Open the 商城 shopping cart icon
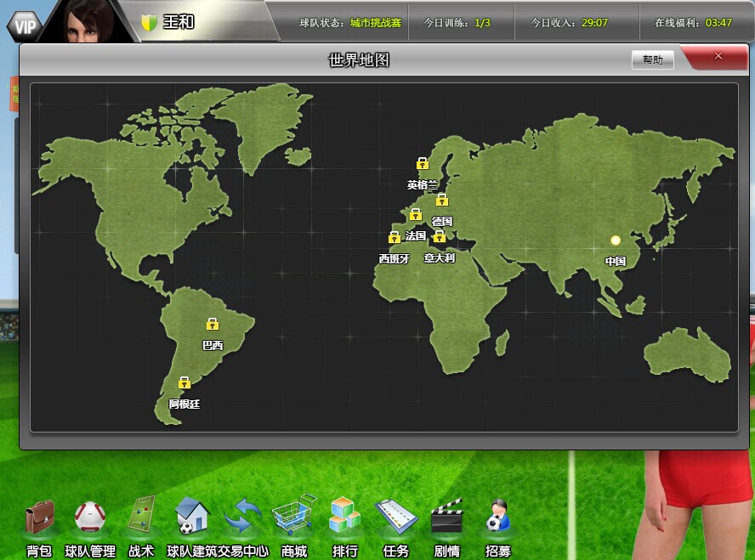This screenshot has width=755, height=560. tap(294, 514)
